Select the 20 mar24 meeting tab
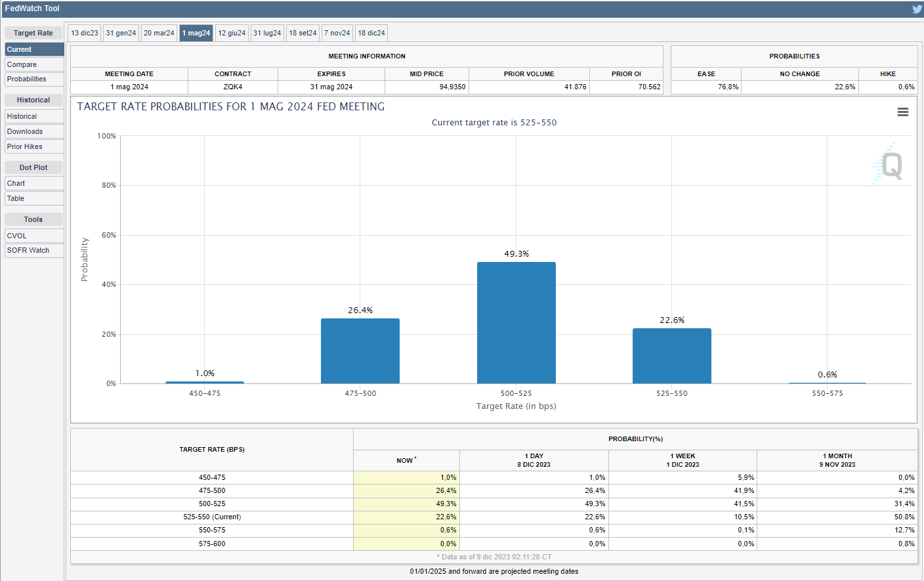This screenshot has width=924, height=581. [x=159, y=33]
